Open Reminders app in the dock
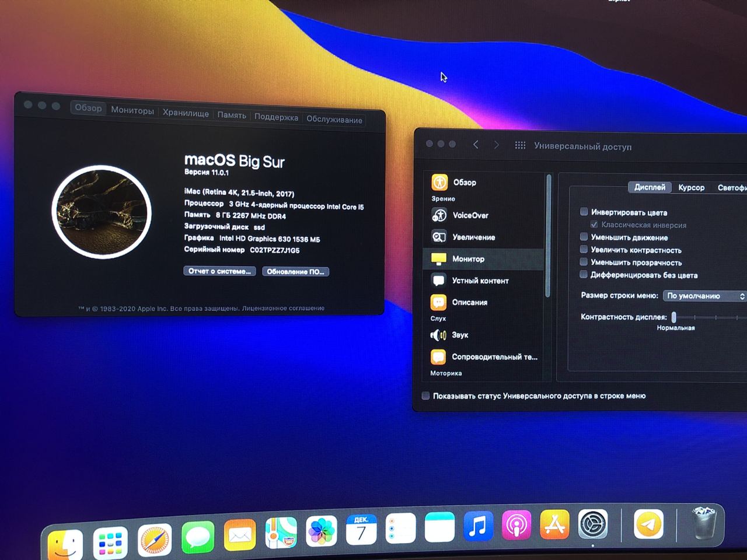 tap(400, 528)
